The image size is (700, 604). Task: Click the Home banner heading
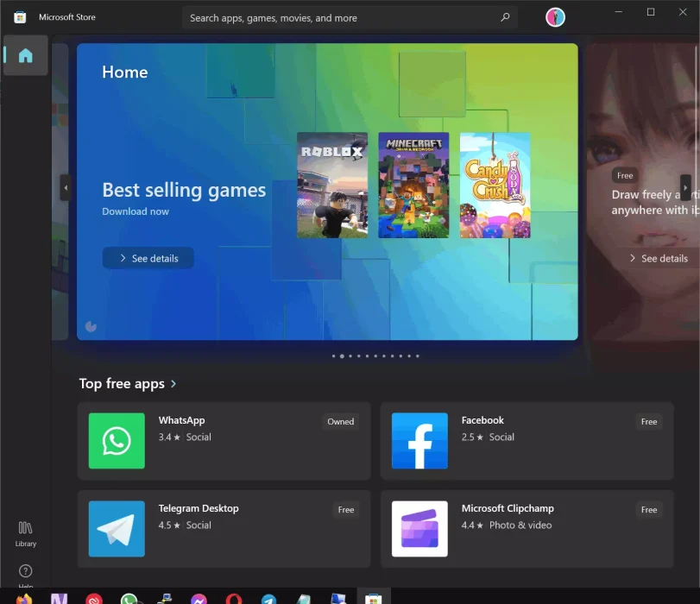(124, 72)
